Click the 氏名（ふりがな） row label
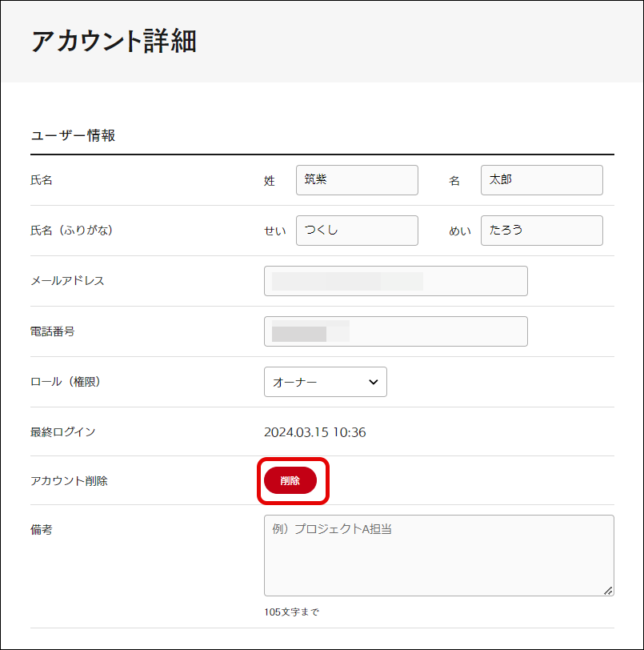 [x=71, y=231]
